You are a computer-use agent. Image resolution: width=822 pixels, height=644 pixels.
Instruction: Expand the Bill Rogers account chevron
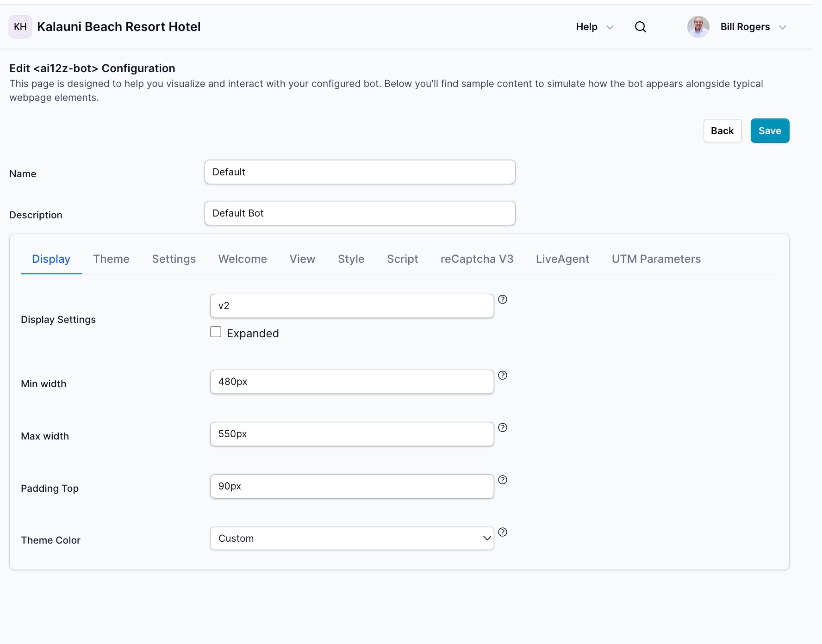pyautogui.click(x=783, y=27)
